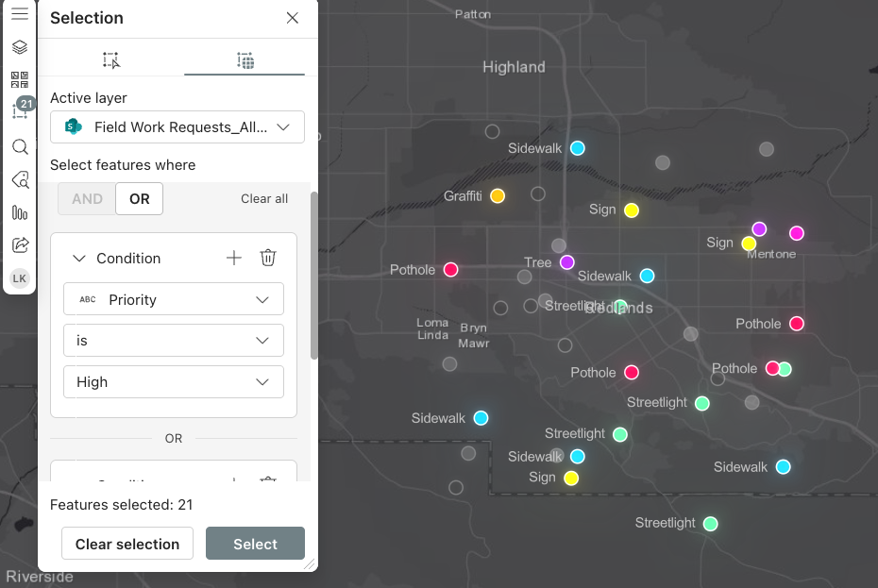This screenshot has height=588, width=878.
Task: Open the search magnifier icon
Action: point(20,146)
